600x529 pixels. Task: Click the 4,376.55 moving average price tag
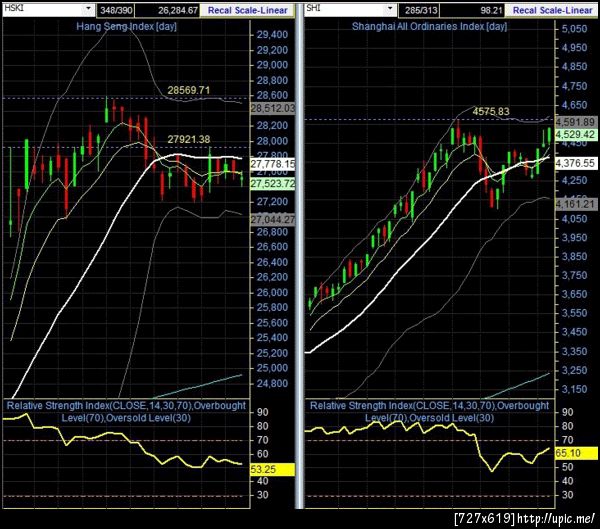coord(576,163)
